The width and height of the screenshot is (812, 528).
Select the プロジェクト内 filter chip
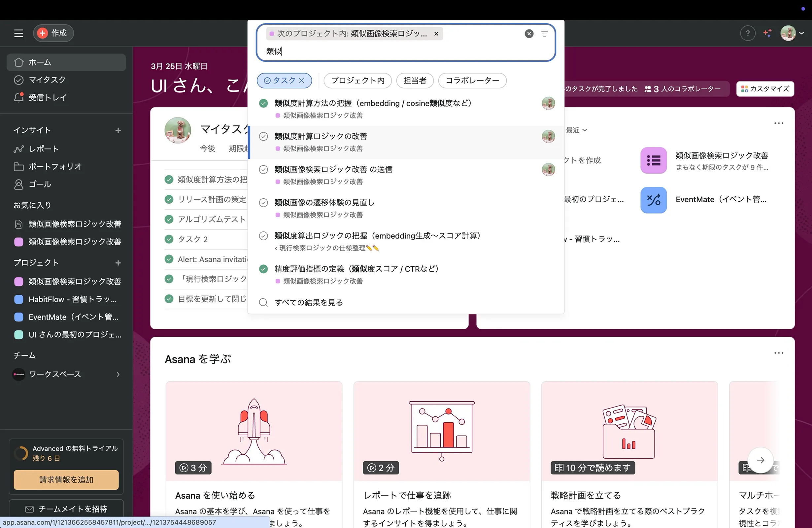(x=357, y=81)
